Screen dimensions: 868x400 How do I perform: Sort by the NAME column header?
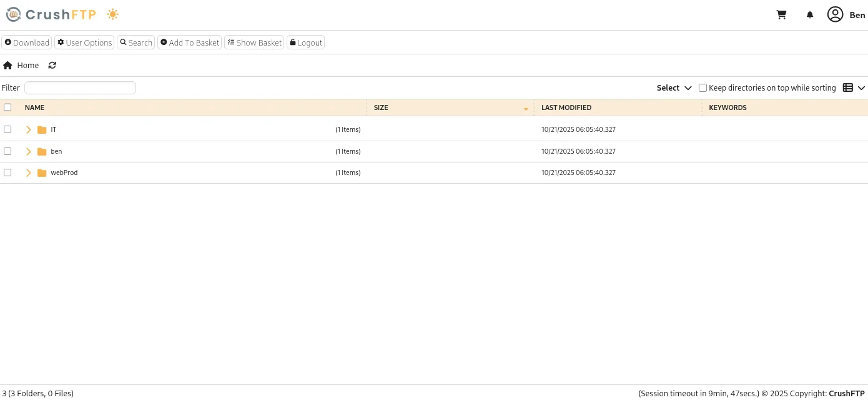[x=34, y=107]
